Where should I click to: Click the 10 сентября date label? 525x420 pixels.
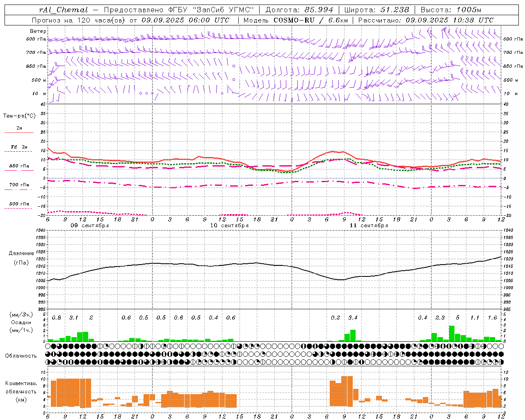coord(229,226)
